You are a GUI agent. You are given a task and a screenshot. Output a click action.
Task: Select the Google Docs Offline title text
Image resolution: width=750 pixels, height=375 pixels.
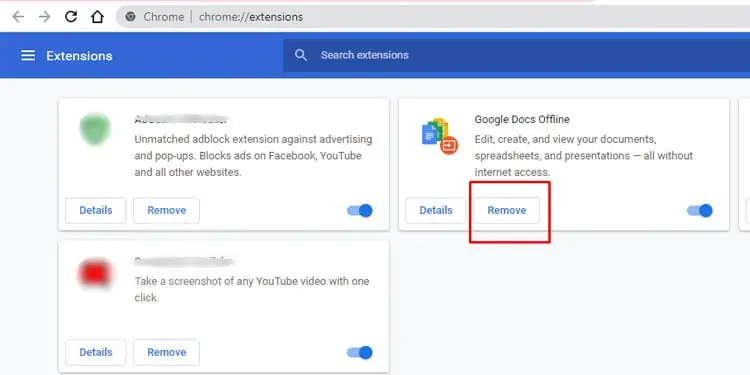click(522, 119)
